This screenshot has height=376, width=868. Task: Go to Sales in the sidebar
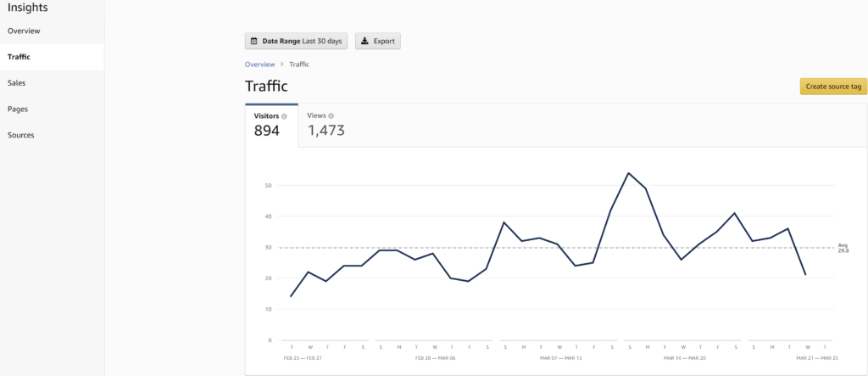click(x=16, y=83)
